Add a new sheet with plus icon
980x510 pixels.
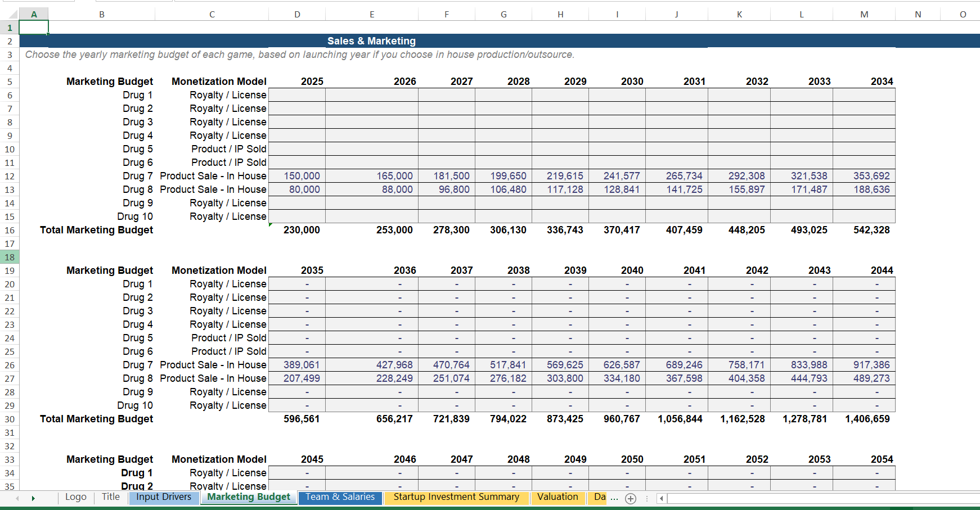tap(631, 499)
